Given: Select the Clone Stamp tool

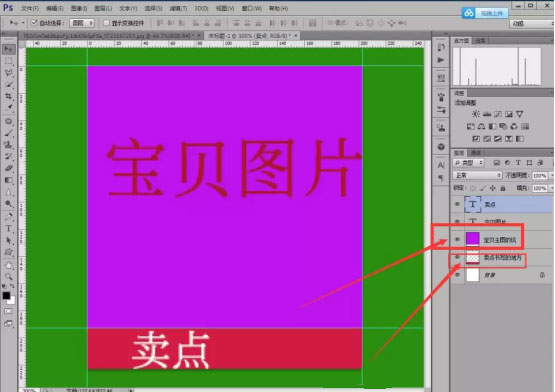Looking at the screenshot, I should (8, 145).
